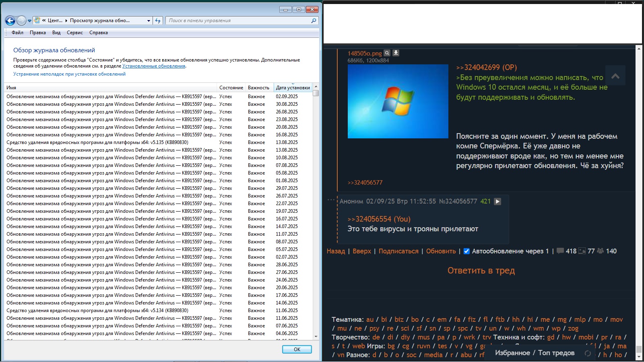Open the Сервис menu

pos(75,33)
